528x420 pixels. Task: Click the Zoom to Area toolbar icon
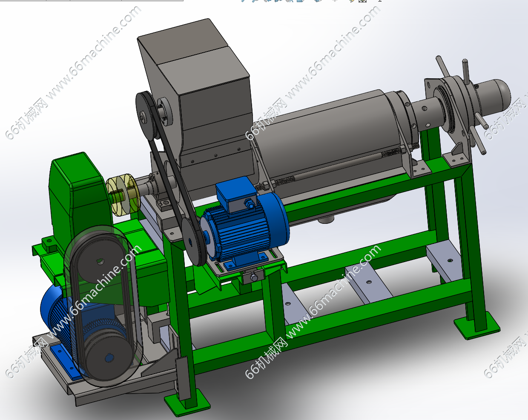coord(255,1)
